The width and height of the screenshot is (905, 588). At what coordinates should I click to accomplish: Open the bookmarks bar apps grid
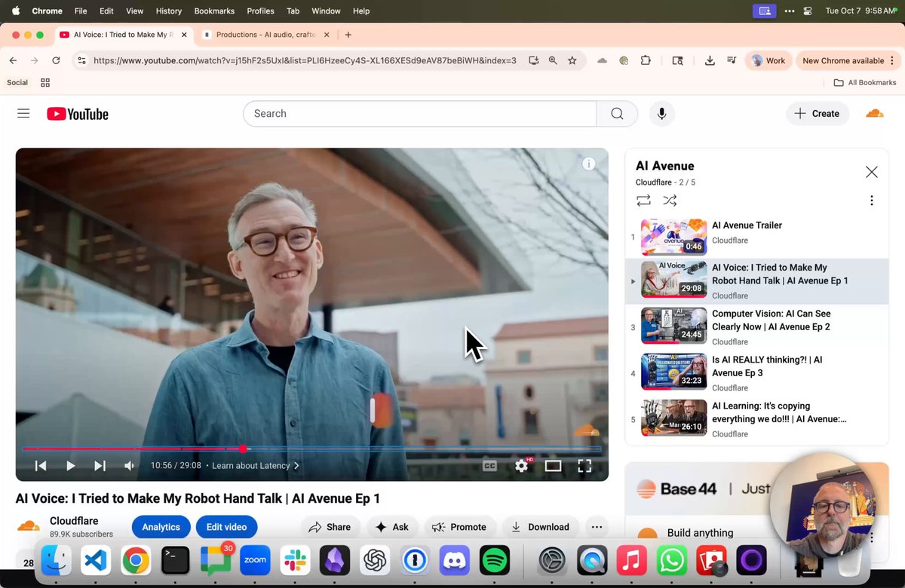pos(45,82)
